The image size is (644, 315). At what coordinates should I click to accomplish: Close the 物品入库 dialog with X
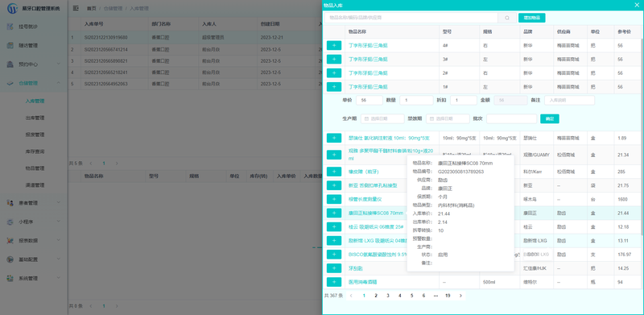[x=637, y=5]
